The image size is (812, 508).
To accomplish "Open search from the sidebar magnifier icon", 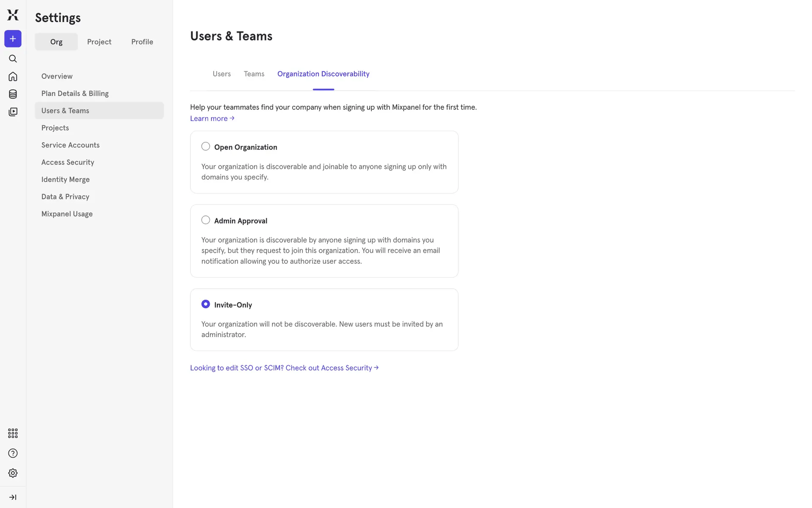I will 13,59.
